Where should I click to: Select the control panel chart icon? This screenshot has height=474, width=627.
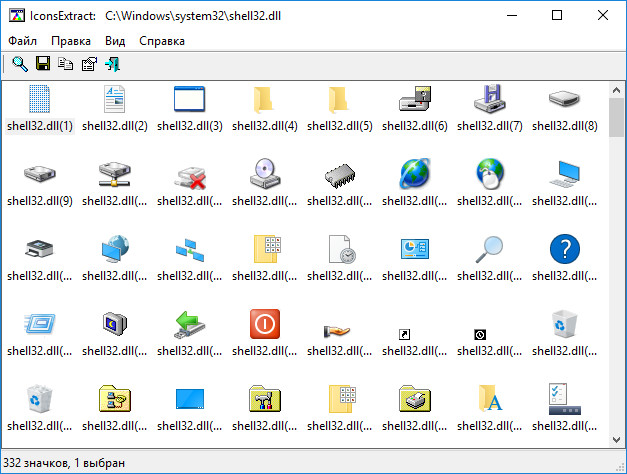pos(415,249)
